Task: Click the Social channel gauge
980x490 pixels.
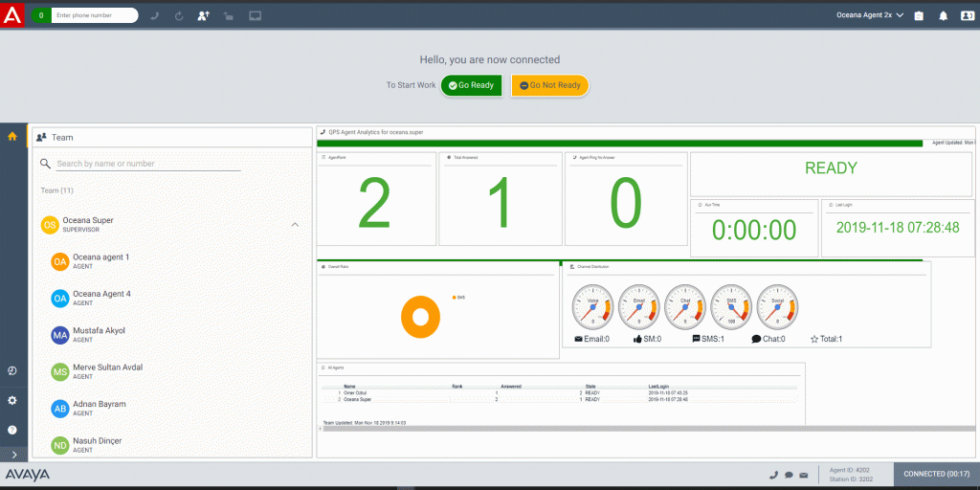Action: tap(777, 305)
